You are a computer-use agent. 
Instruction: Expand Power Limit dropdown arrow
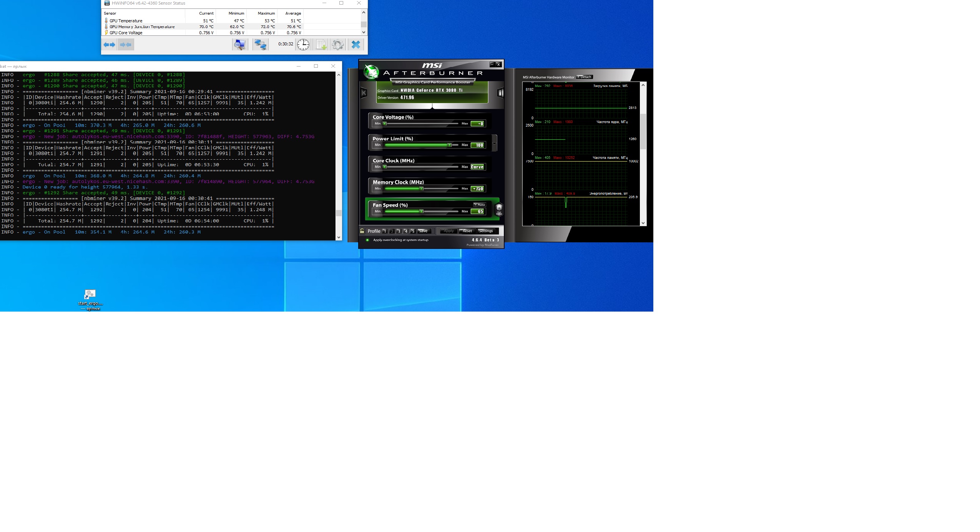coord(495,143)
